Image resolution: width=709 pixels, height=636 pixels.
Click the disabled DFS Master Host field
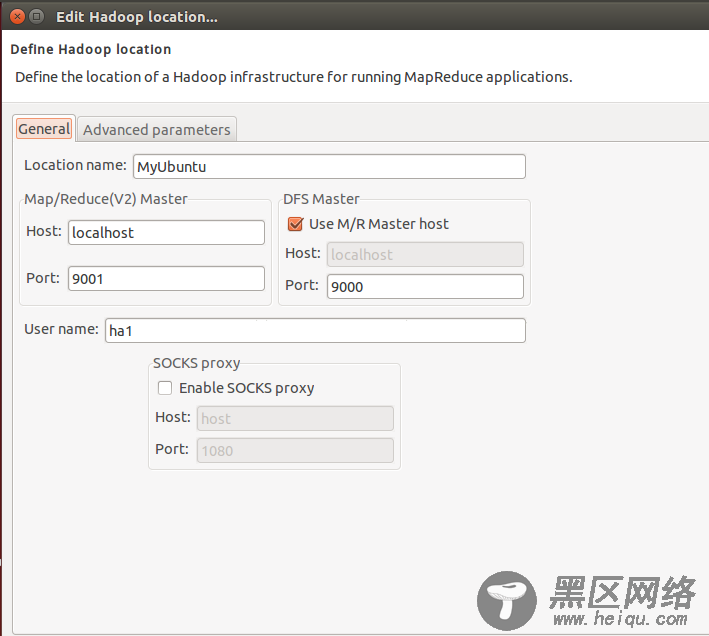(x=425, y=254)
